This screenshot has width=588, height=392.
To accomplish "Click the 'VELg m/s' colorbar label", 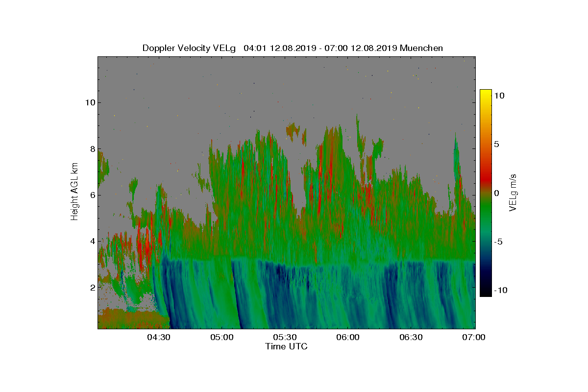I will tap(513, 192).
